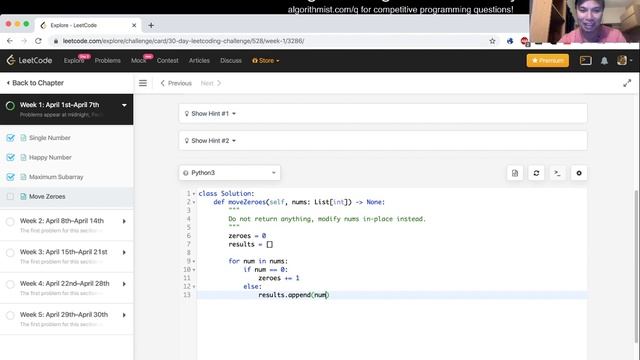Open a new browser tab
Image resolution: width=640 pixels, height=360 pixels.
(151, 25)
